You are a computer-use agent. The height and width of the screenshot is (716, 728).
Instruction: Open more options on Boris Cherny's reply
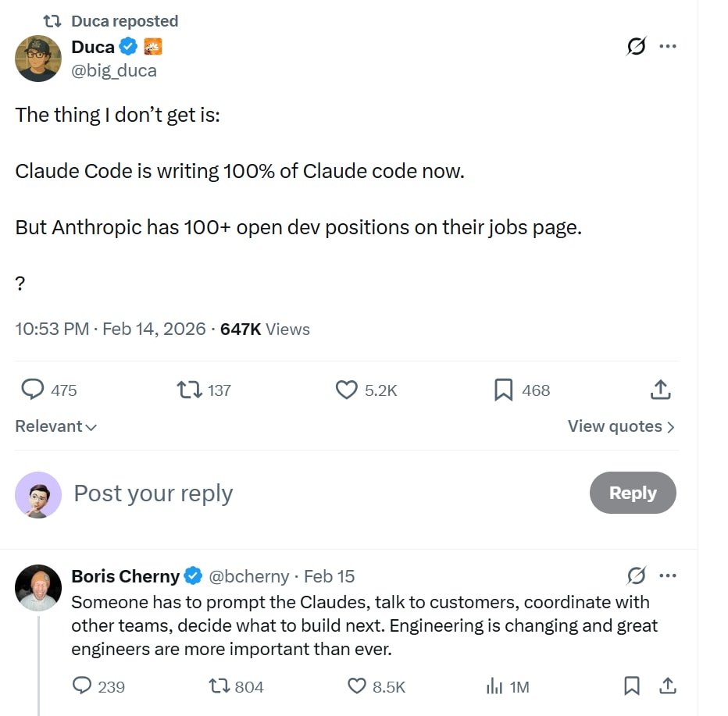668,576
